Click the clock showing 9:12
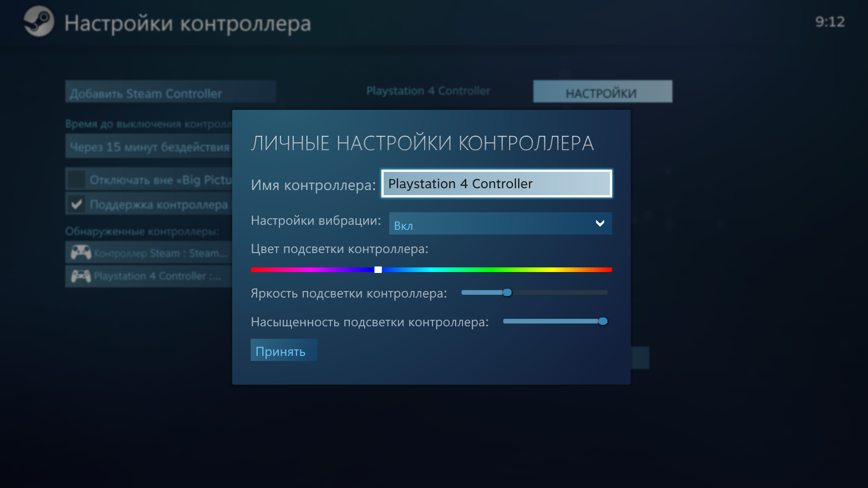 [x=830, y=22]
